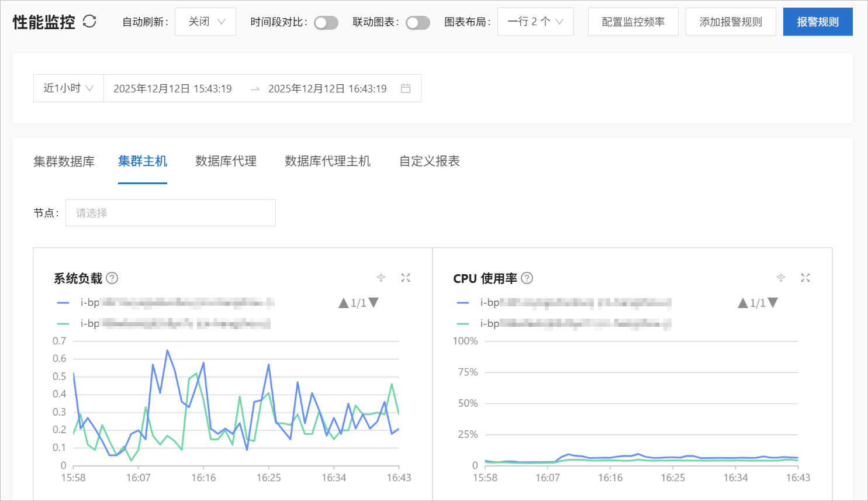This screenshot has height=501, width=868.
Task: Go to next legend page in CPU 使用率 chart
Action: point(773,303)
